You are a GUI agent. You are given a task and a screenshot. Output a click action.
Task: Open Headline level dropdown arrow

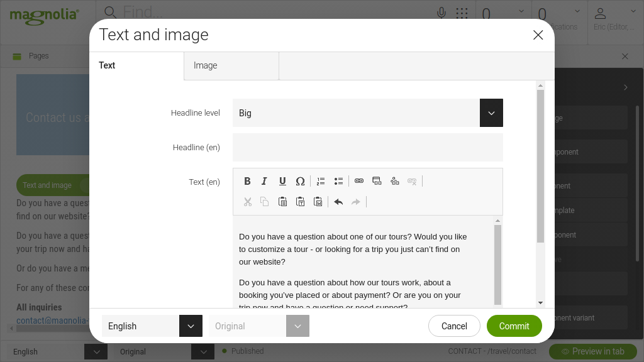click(491, 113)
